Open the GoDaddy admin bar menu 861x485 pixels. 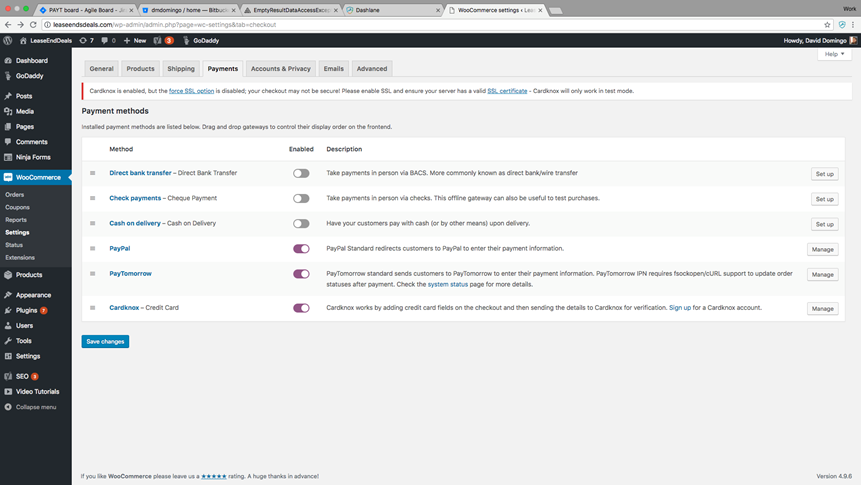tap(201, 40)
